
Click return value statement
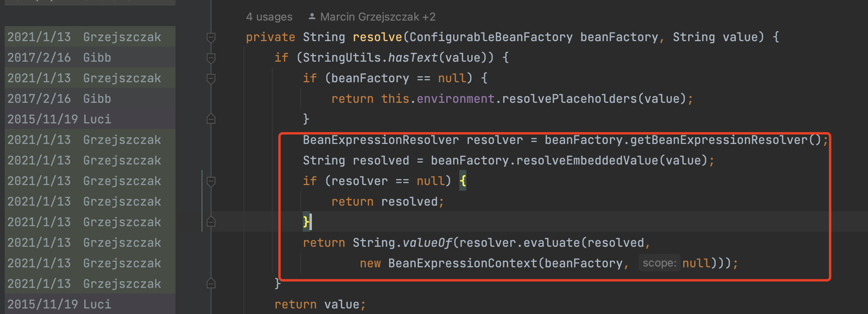pos(320,305)
